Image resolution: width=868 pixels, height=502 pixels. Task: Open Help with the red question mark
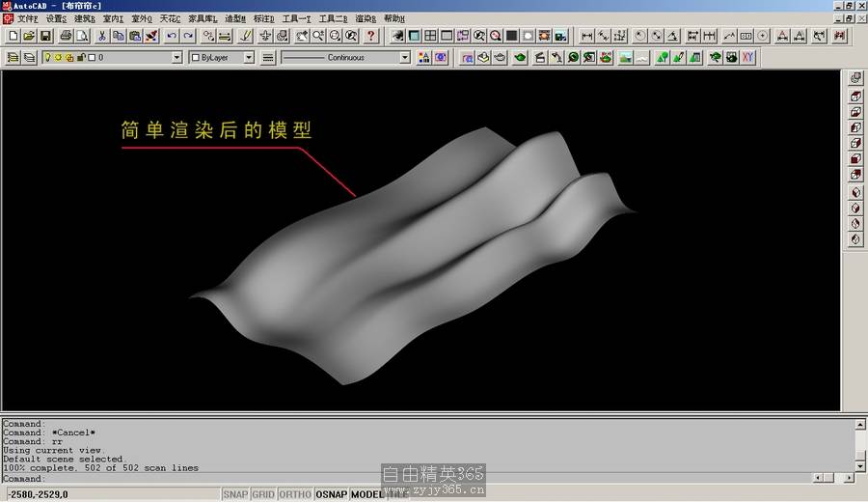click(371, 36)
